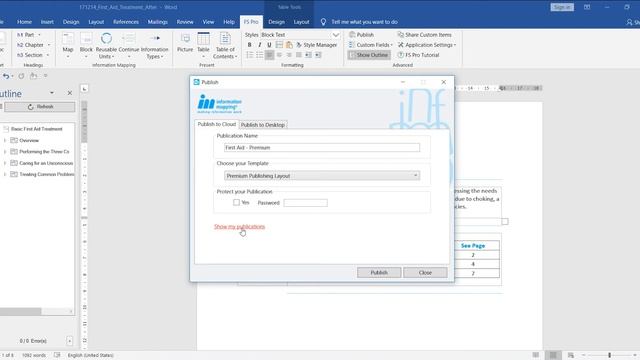Open Custom Fields in the ribbon
This screenshot has width=640, height=360.
tap(371, 45)
